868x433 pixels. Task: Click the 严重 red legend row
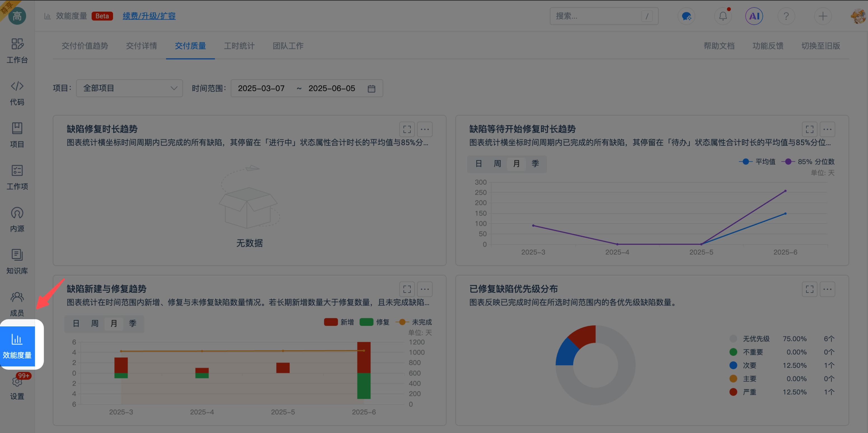782,392
